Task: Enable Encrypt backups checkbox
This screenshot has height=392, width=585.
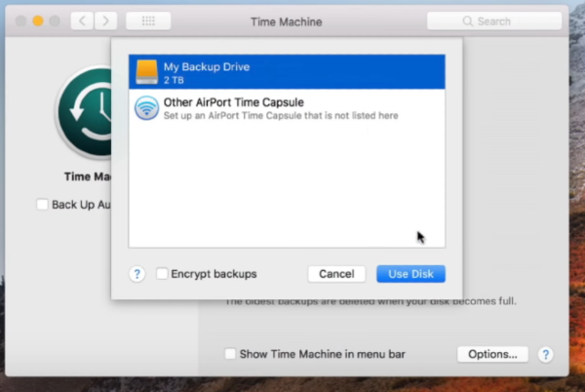Action: (162, 274)
